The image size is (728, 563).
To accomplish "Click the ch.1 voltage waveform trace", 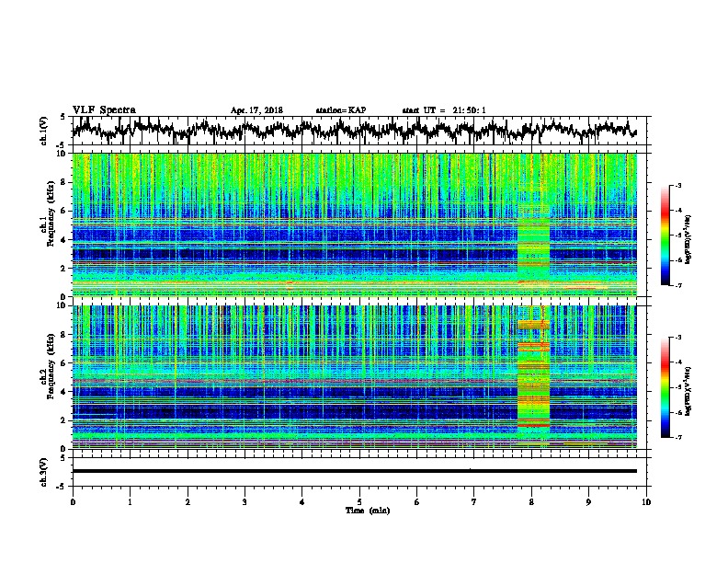I will 354,130.
